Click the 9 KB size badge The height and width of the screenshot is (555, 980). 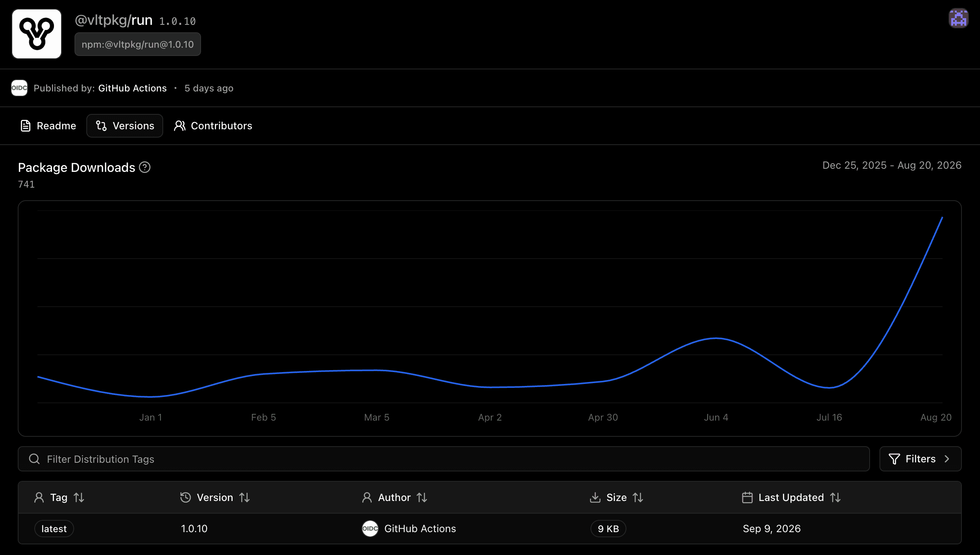click(608, 529)
